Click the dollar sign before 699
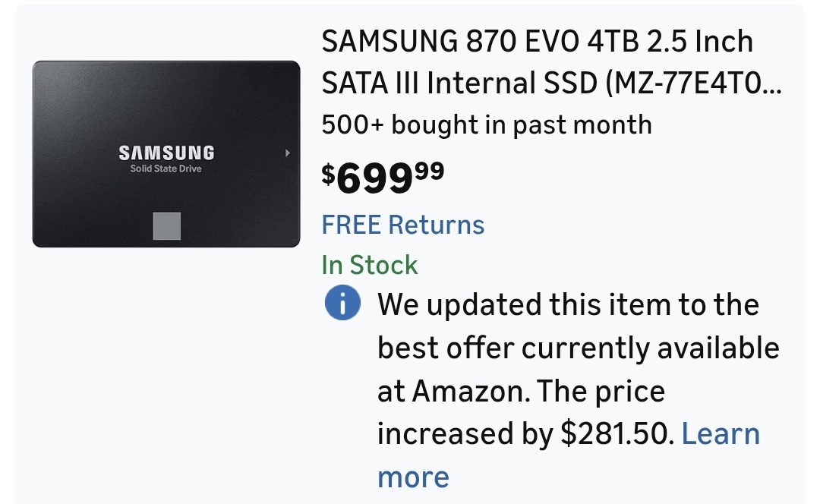 tap(328, 175)
